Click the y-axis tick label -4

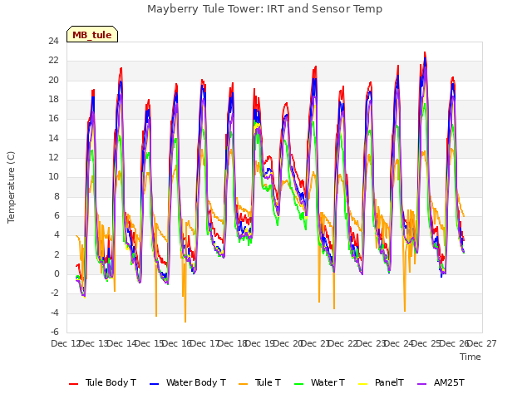(55, 313)
